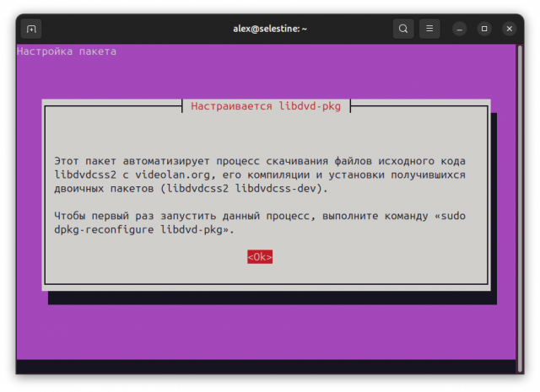Click the word «sudo in the message
The width and height of the screenshot is (540, 392).
pyautogui.click(x=450, y=216)
